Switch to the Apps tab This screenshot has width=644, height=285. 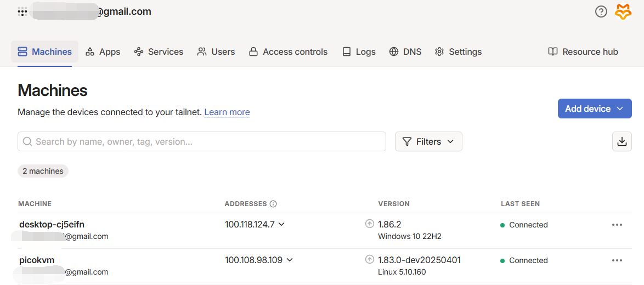103,52
